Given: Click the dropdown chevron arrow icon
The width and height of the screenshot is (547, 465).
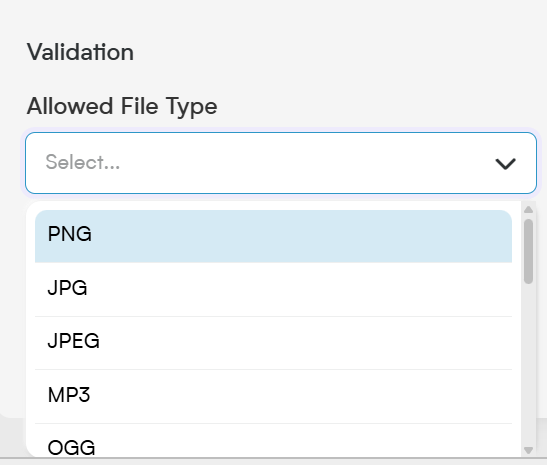Looking at the screenshot, I should pos(505,164).
